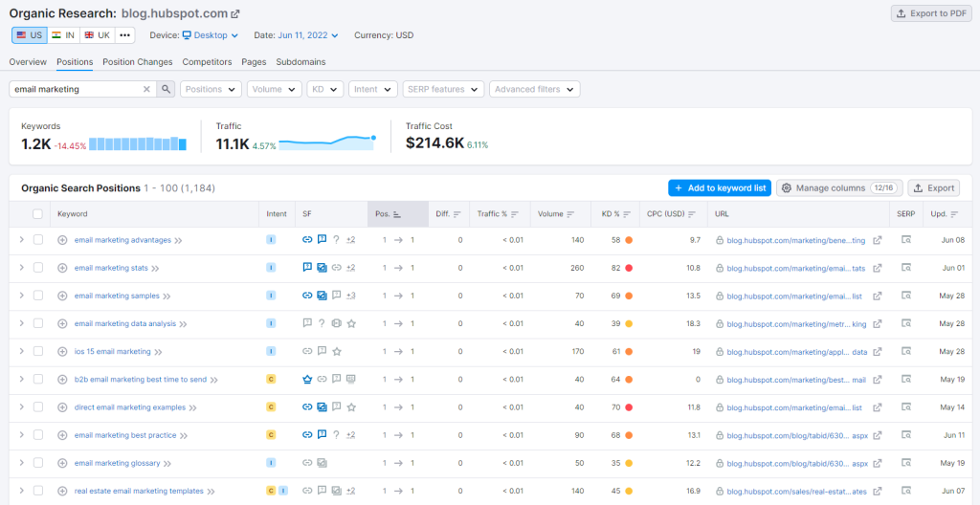This screenshot has width=980, height=505.
Task: Expand the email marketing advantages row
Action: click(x=21, y=240)
